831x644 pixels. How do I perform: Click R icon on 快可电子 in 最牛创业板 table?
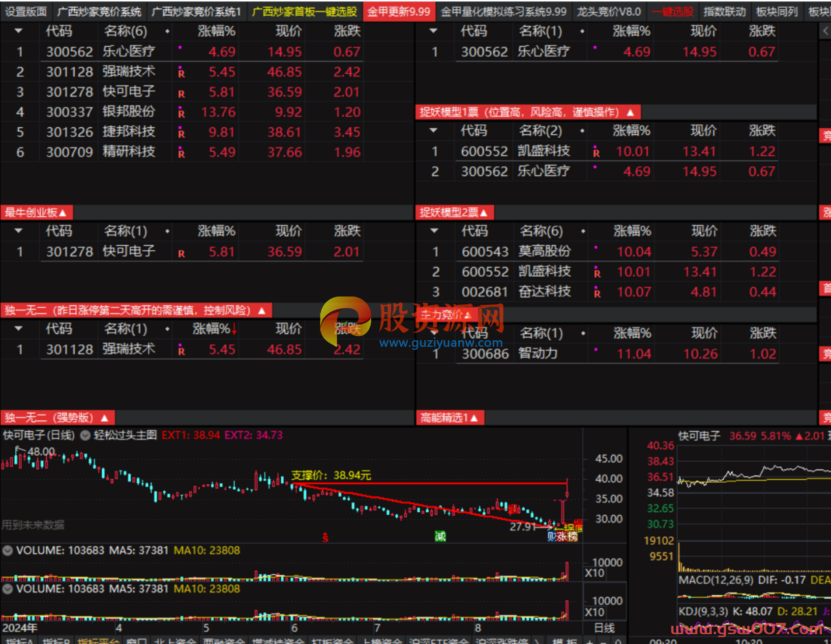click(x=181, y=253)
